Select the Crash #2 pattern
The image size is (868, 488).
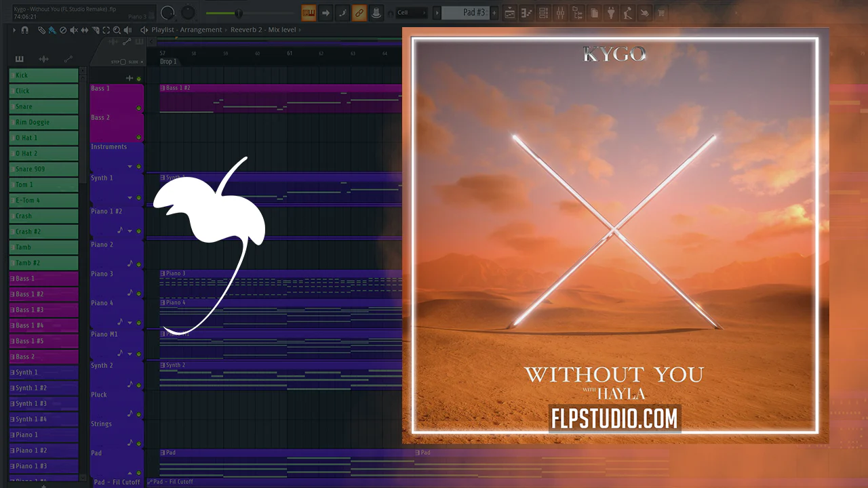pyautogui.click(x=44, y=231)
